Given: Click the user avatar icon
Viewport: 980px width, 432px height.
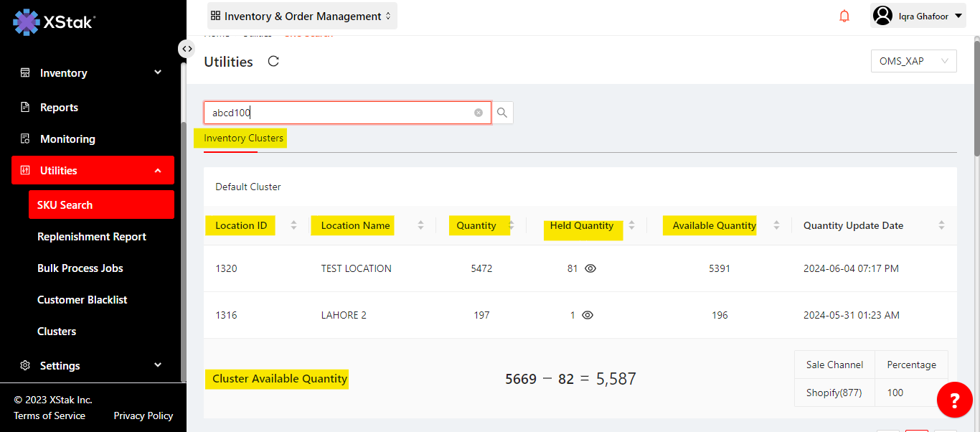Looking at the screenshot, I should tap(883, 16).
